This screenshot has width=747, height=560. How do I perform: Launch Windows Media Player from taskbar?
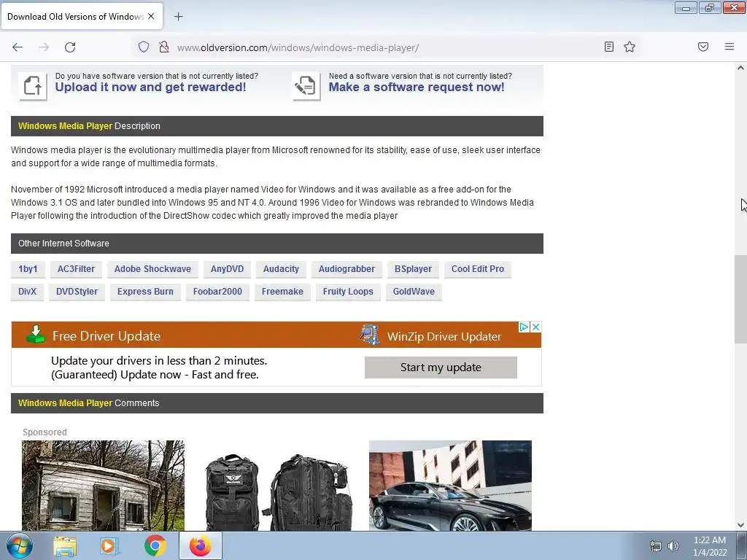pos(109,546)
